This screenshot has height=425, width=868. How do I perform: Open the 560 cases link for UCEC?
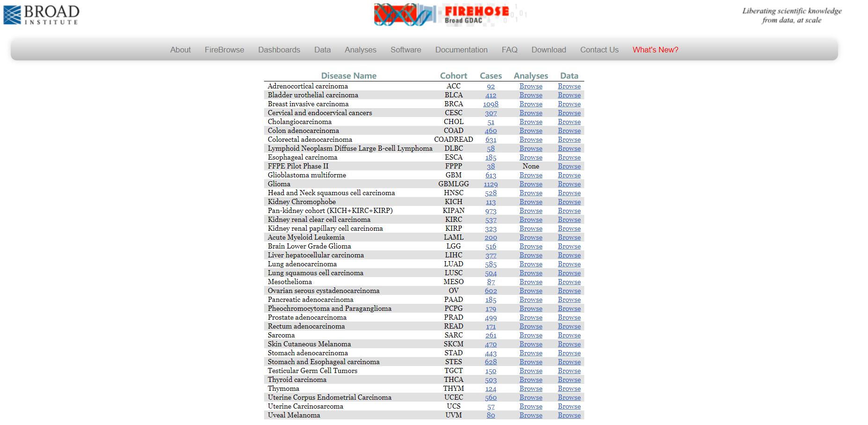[x=491, y=397]
